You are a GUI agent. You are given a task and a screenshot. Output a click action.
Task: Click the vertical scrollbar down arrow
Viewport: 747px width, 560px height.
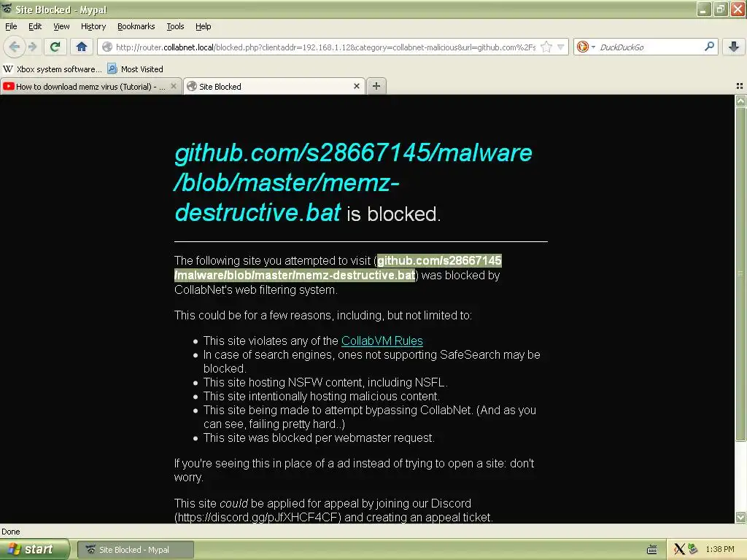(740, 517)
